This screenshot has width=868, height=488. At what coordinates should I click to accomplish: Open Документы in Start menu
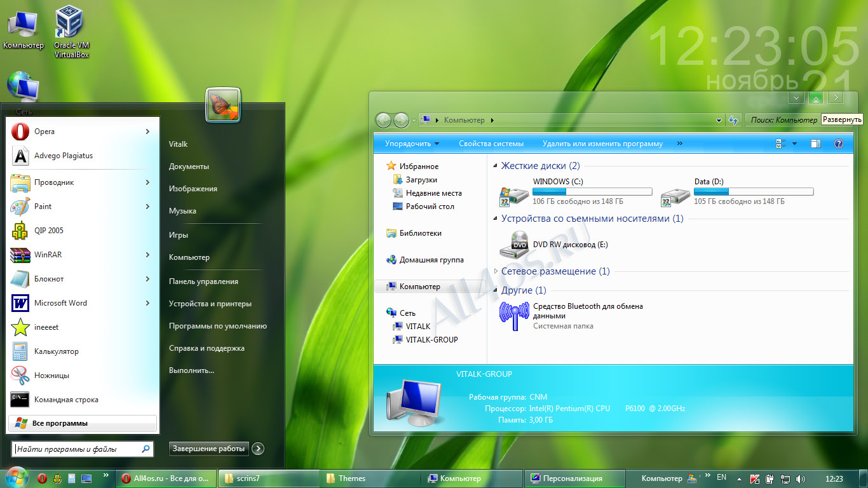[x=189, y=166]
